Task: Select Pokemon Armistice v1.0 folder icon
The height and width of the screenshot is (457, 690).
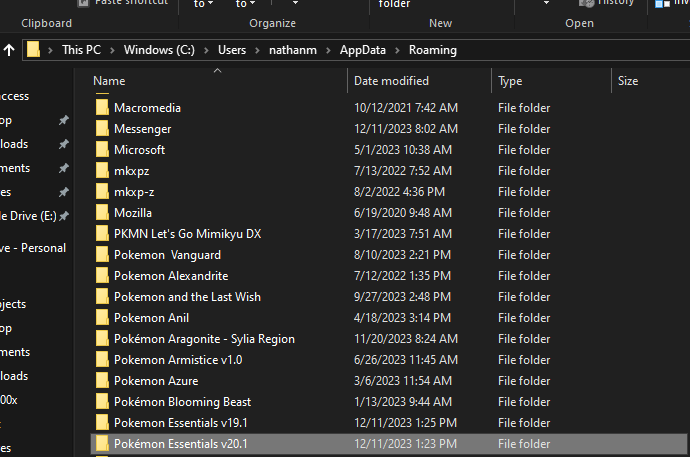Action: tap(102, 360)
